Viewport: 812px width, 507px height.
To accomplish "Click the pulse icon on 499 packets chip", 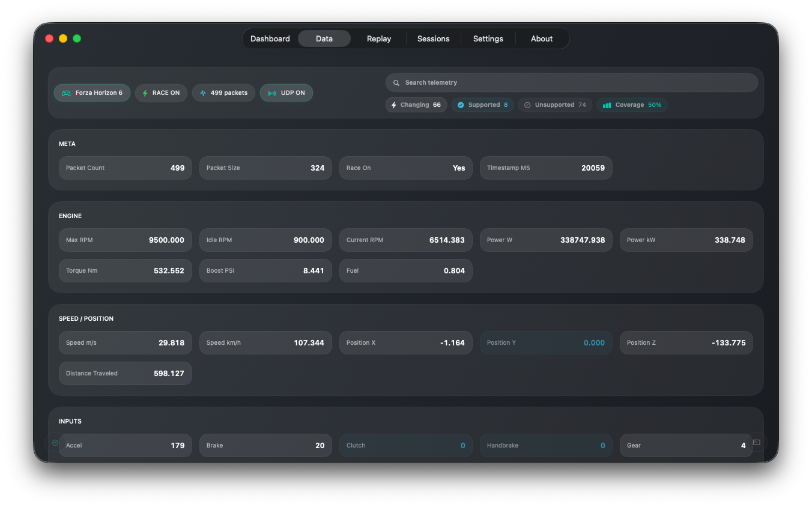I will click(x=203, y=93).
